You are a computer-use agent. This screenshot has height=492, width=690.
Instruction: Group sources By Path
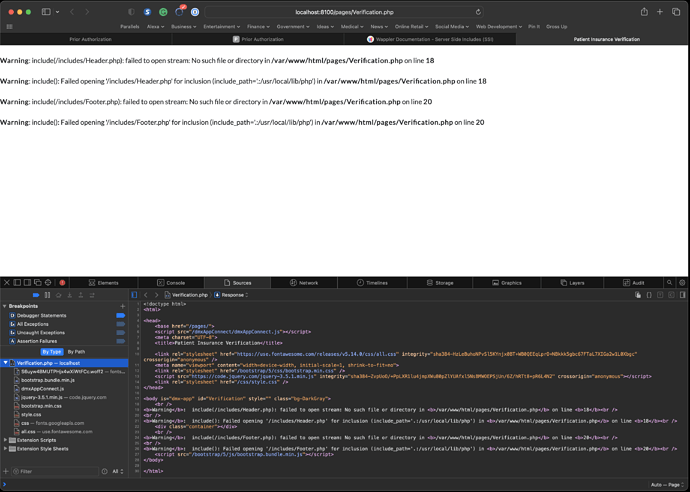click(x=76, y=352)
